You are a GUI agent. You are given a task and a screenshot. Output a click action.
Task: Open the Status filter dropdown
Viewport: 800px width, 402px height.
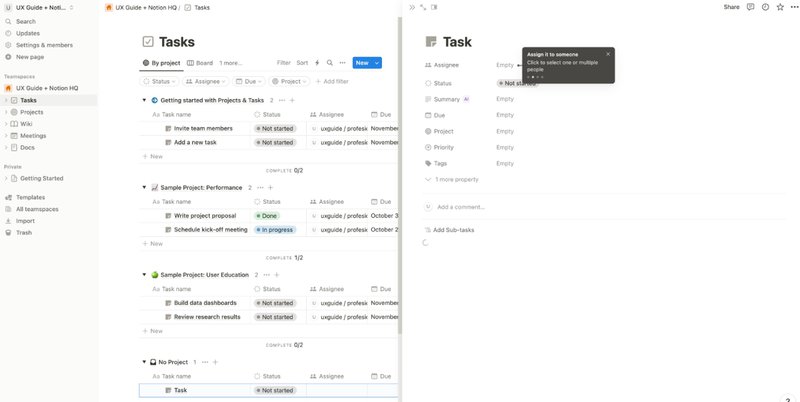(x=157, y=81)
